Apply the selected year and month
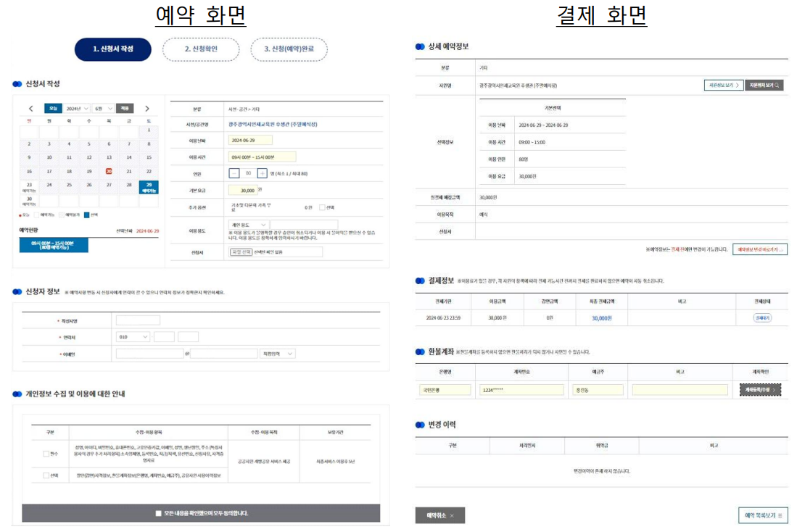The width and height of the screenshot is (797, 532). coord(125,108)
